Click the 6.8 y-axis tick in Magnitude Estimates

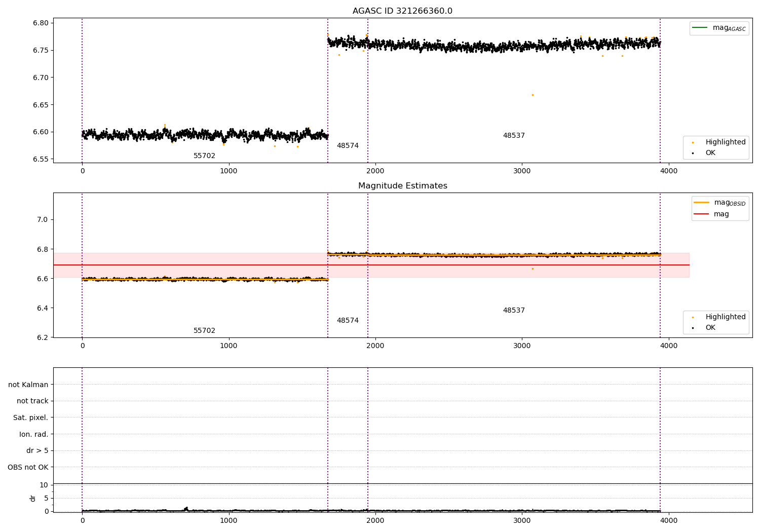point(42,249)
